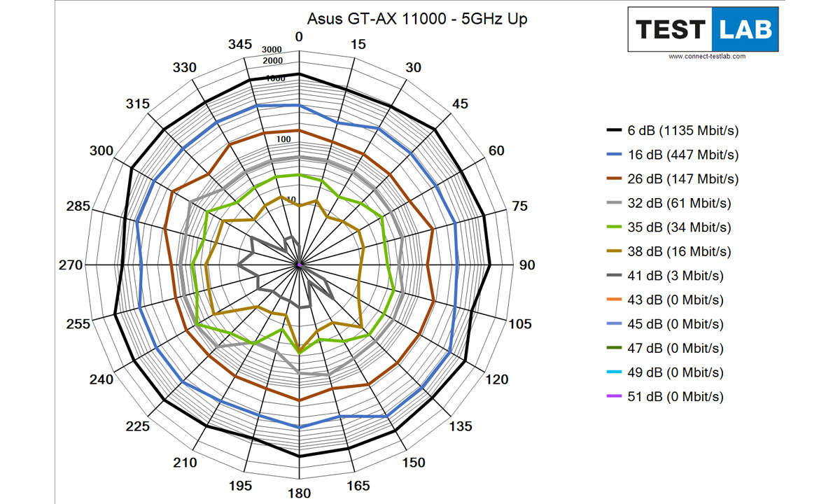Click the 180 degree angle label
Screen dimensions: 840x504
(x=300, y=493)
